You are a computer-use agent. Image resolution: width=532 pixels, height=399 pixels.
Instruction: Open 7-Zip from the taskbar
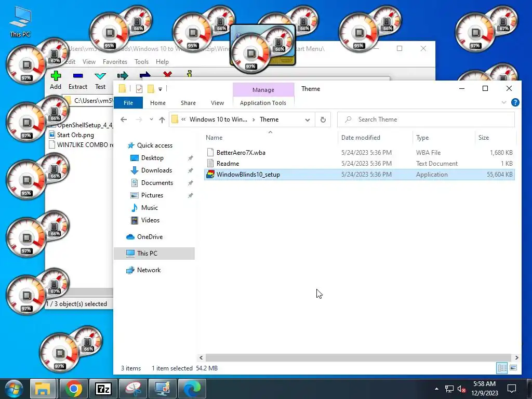point(103,389)
